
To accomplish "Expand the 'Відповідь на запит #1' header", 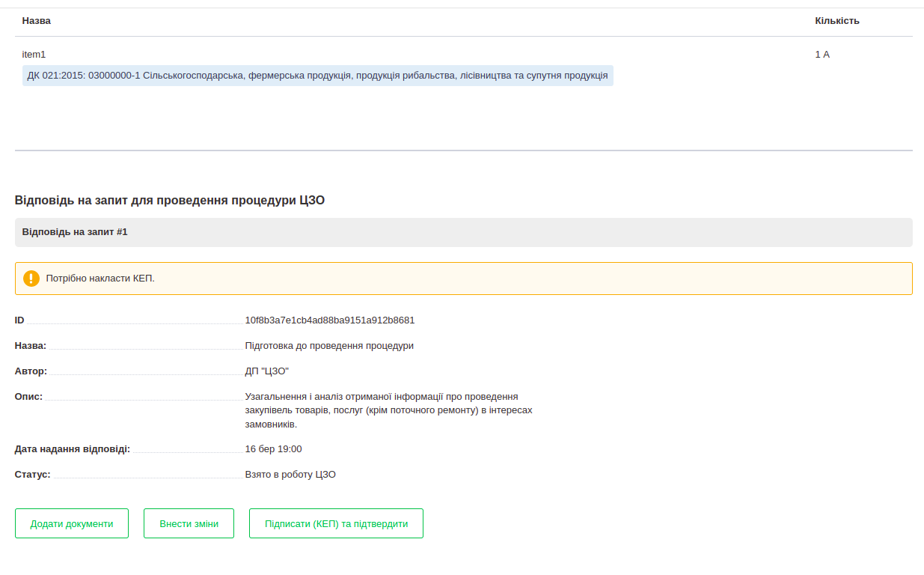I will 75,232.
